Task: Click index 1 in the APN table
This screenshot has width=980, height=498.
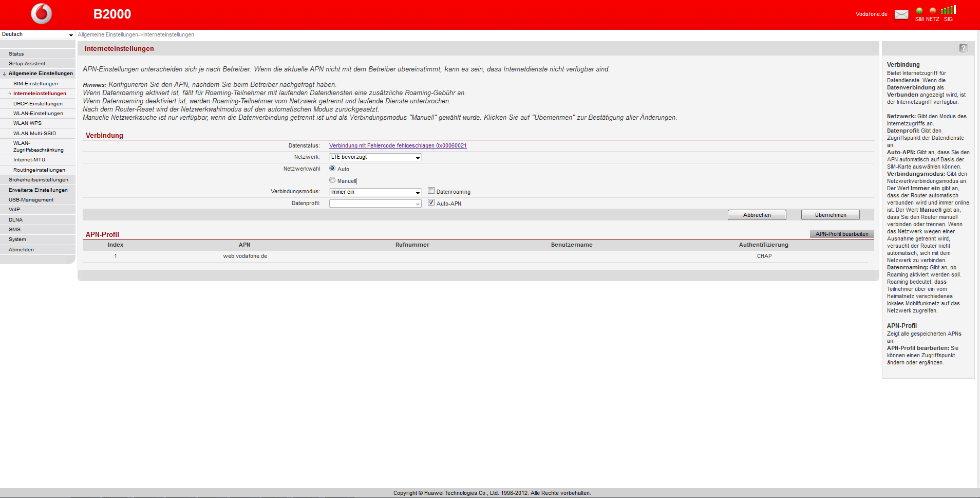Action: (x=116, y=256)
